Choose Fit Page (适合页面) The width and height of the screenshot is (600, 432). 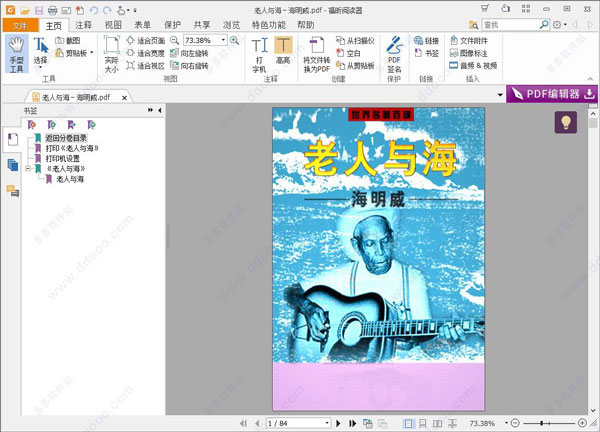point(145,40)
